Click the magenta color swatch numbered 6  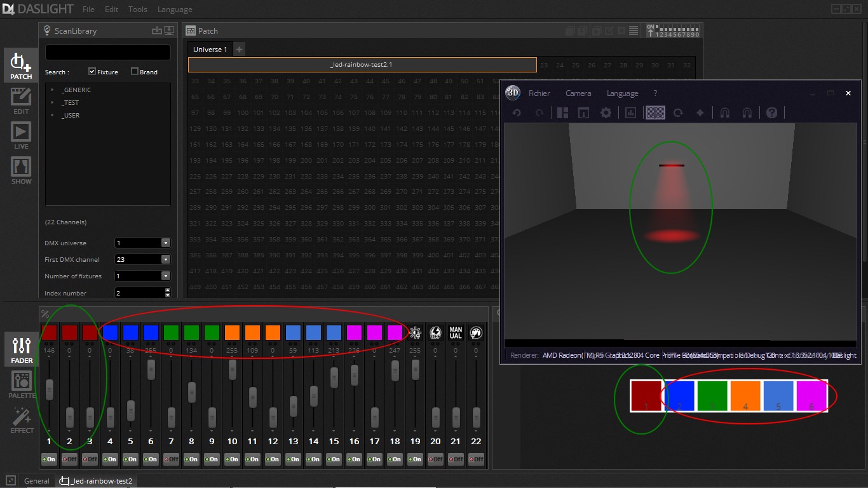811,396
